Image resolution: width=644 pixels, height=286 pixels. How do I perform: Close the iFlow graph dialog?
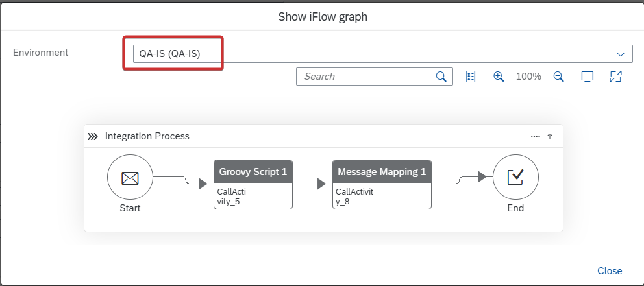tap(610, 271)
